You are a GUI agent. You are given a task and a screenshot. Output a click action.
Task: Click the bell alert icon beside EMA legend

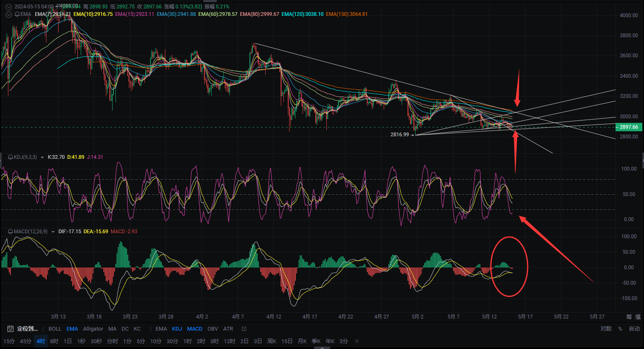tap(17, 14)
